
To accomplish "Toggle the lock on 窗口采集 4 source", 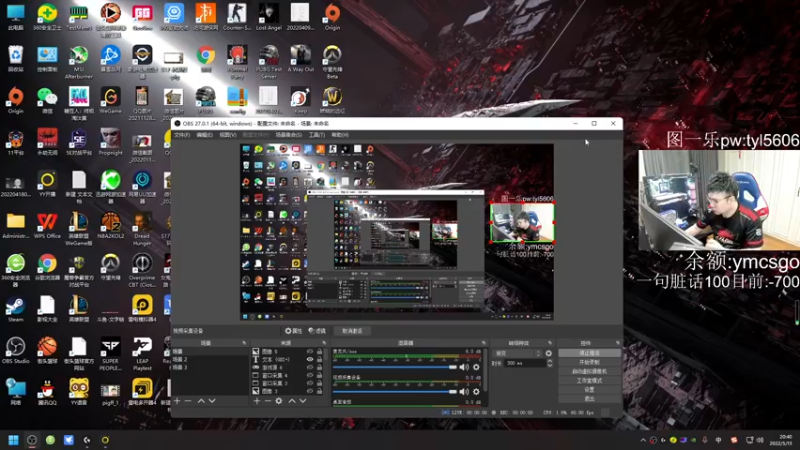I will (x=319, y=375).
